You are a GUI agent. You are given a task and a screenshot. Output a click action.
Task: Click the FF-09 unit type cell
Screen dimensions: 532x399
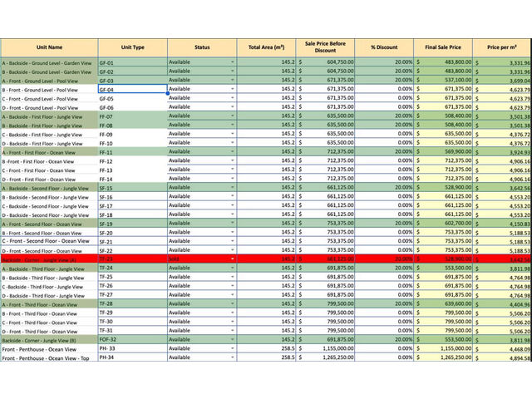[x=133, y=134]
